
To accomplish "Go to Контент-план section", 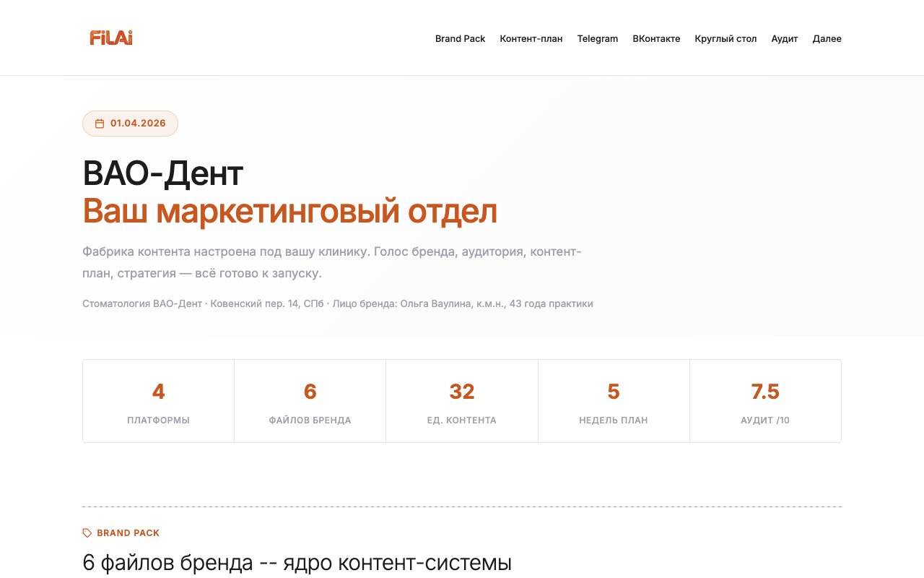I will pyautogui.click(x=531, y=39).
